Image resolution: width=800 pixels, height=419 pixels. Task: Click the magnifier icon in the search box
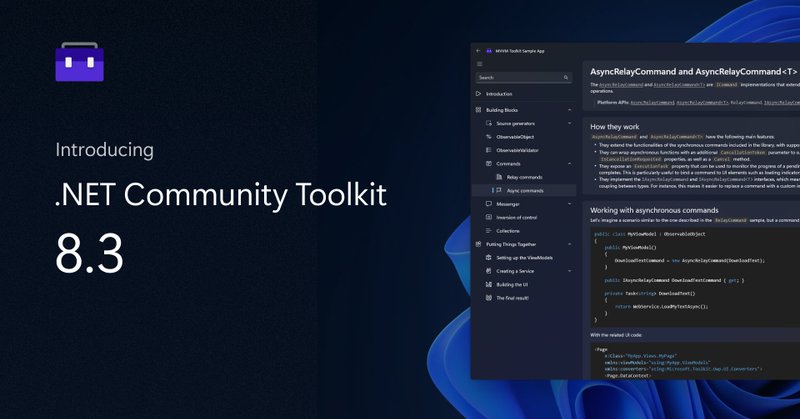coord(566,78)
